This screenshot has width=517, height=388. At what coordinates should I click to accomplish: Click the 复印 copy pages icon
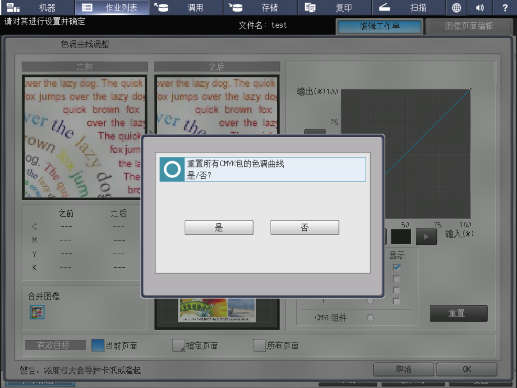point(310,7)
